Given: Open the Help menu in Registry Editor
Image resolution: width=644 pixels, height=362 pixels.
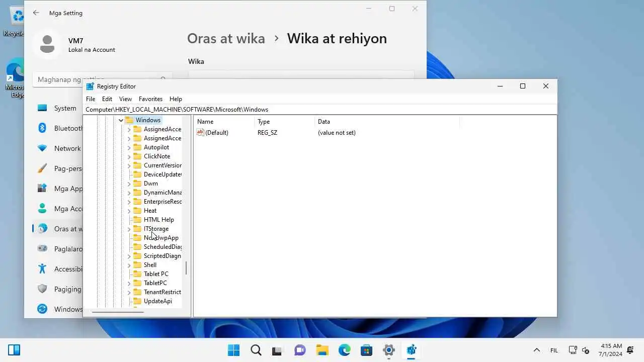Looking at the screenshot, I should coord(176,99).
